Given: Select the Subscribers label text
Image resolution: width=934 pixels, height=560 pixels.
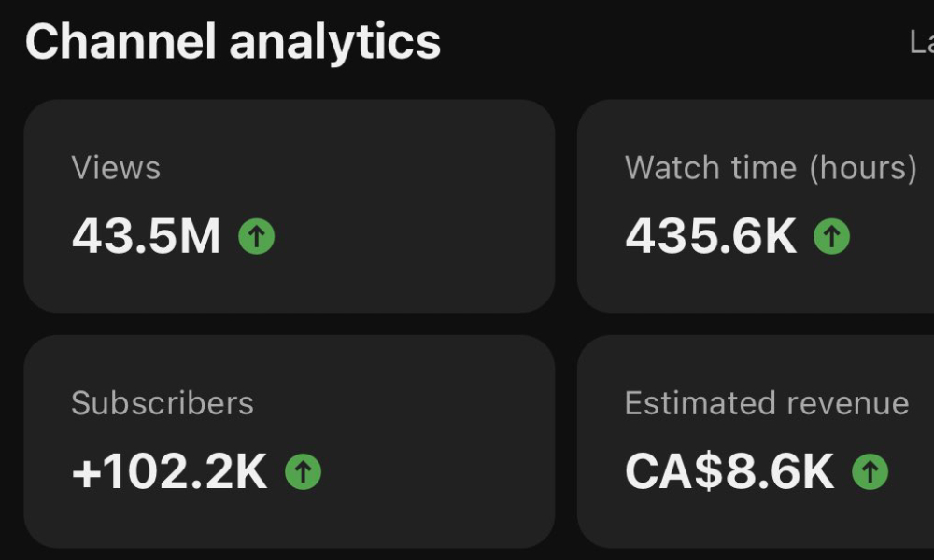Looking at the screenshot, I should click(163, 403).
